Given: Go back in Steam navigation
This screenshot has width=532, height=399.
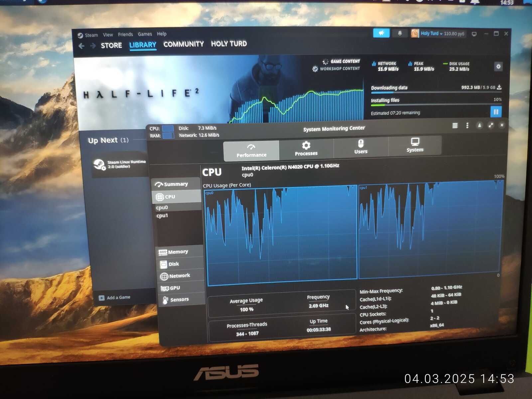Looking at the screenshot, I should [81, 46].
